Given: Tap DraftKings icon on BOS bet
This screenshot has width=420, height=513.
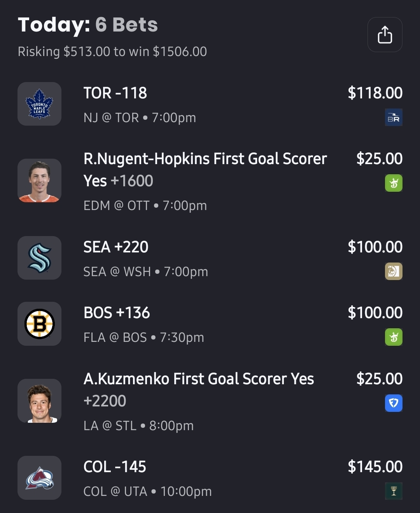Looking at the screenshot, I should click(394, 337).
